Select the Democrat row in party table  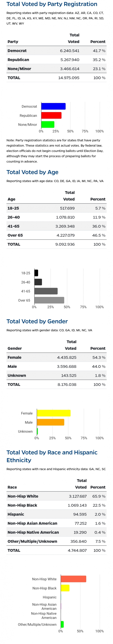[56, 50]
